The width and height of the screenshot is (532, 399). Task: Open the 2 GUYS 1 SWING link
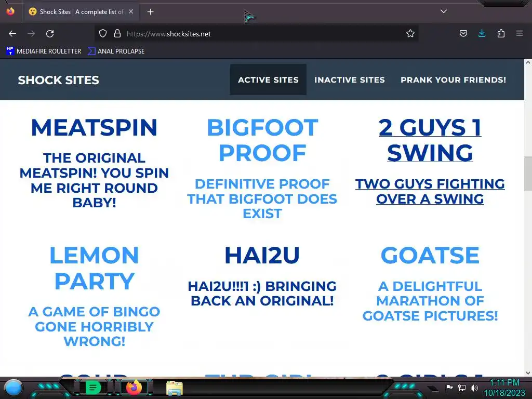pyautogui.click(x=430, y=140)
